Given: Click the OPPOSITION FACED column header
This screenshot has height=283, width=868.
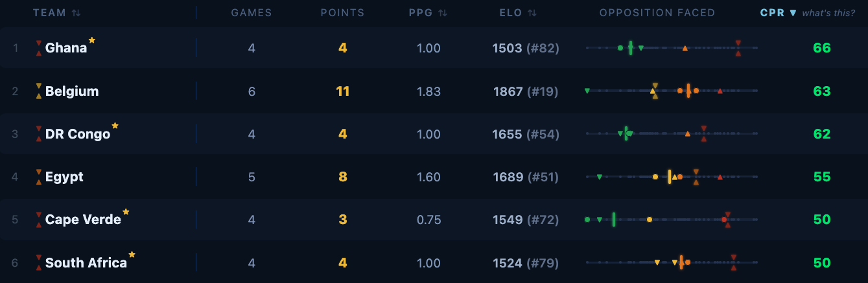Looking at the screenshot, I should (657, 13).
